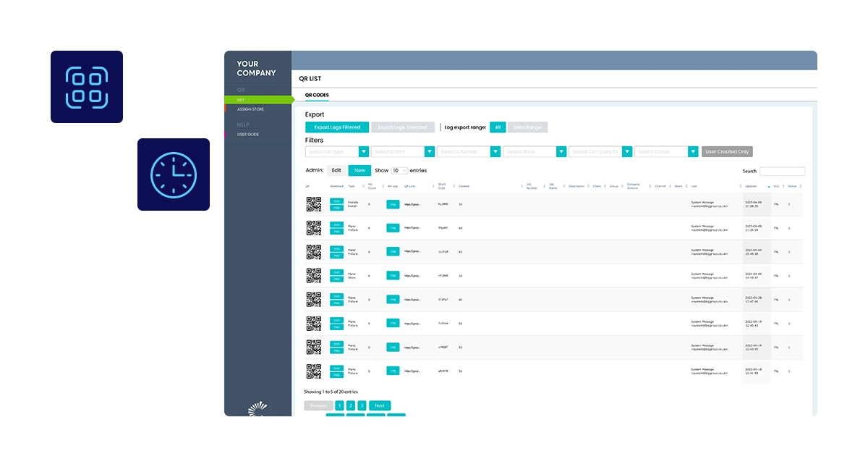The image size is (868, 467).
Task: Expand the Select Status dropdown
Action: (666, 152)
